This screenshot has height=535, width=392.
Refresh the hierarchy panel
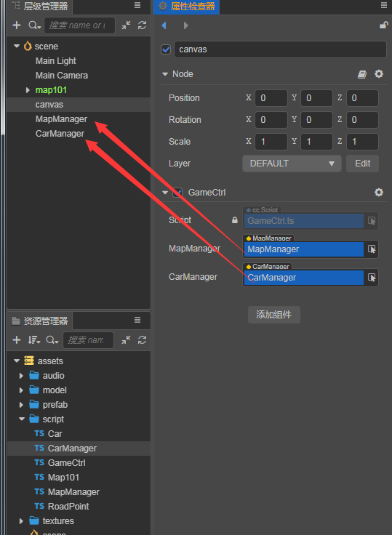[x=142, y=25]
